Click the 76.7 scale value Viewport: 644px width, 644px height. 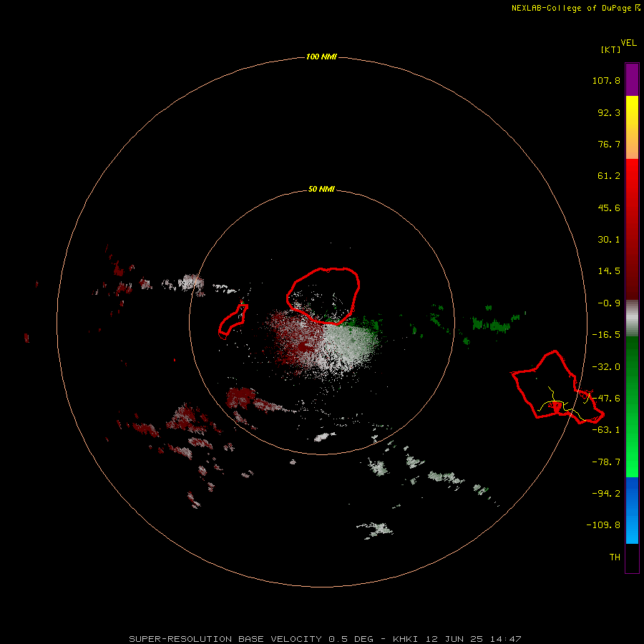(x=609, y=144)
